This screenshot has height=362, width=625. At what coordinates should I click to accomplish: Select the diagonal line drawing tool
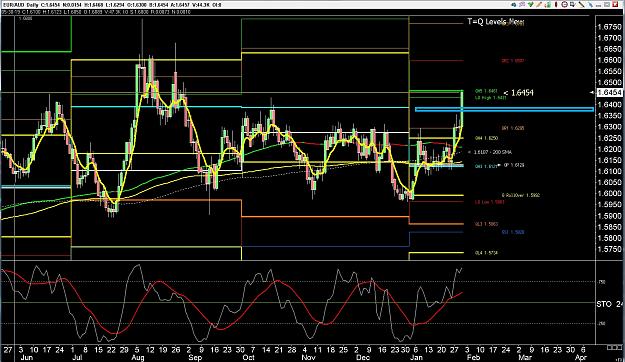coord(582,4)
